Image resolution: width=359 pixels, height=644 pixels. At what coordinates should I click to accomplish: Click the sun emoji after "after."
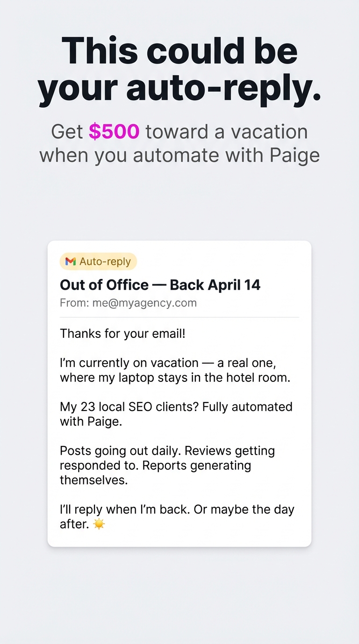click(x=99, y=524)
